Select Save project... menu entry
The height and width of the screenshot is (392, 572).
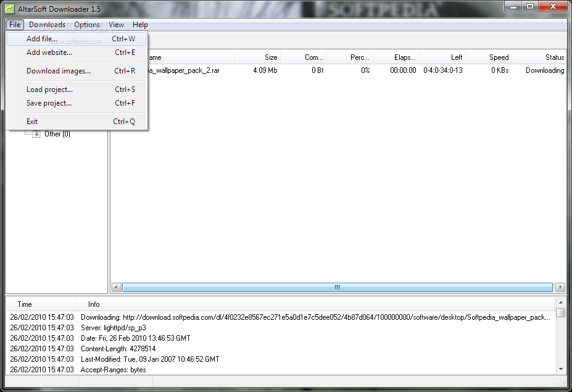[x=77, y=103]
